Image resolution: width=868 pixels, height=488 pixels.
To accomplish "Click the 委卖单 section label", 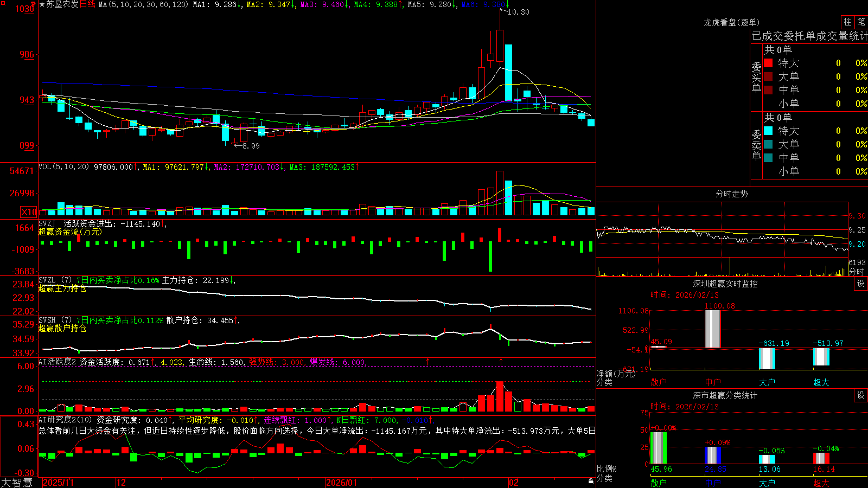I will (x=756, y=145).
